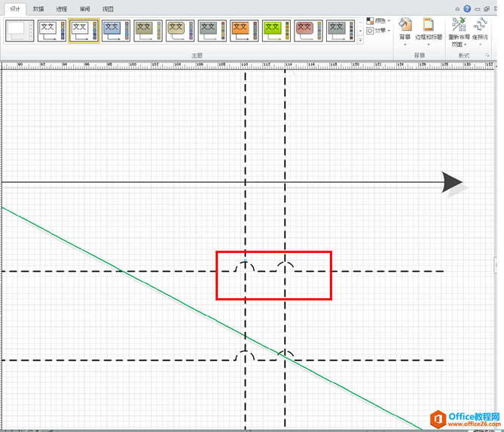
Task: Open the 颜色 theme colors dropdown
Action: pos(379,21)
